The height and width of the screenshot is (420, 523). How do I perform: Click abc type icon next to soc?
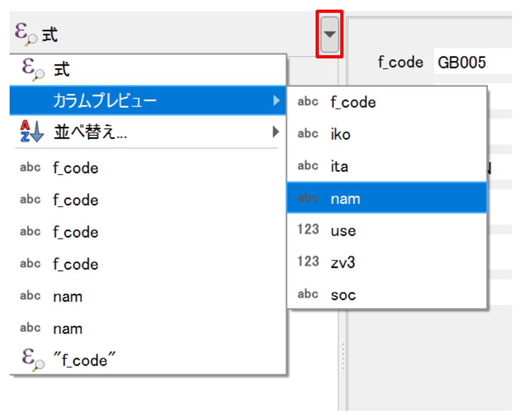pyautogui.click(x=308, y=294)
